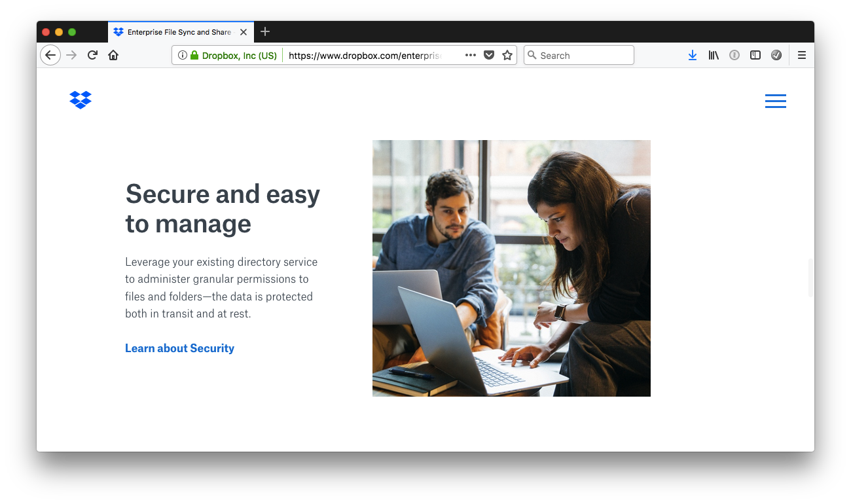Viewport: 851px width, 504px height.
Task: Click the browser Back arrow button
Action: 50,55
